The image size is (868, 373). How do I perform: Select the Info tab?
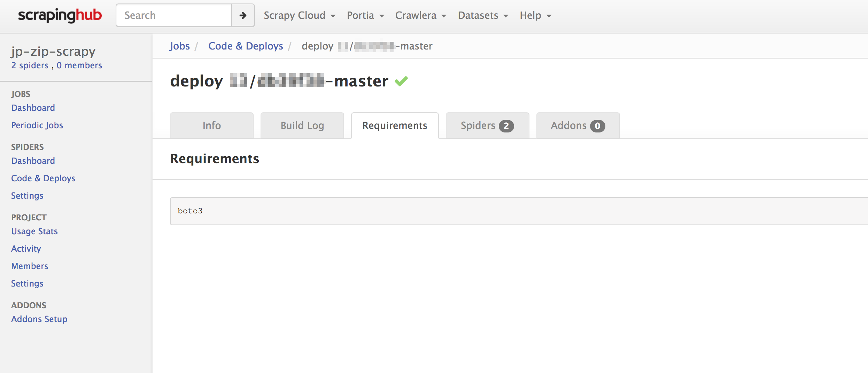coord(211,125)
